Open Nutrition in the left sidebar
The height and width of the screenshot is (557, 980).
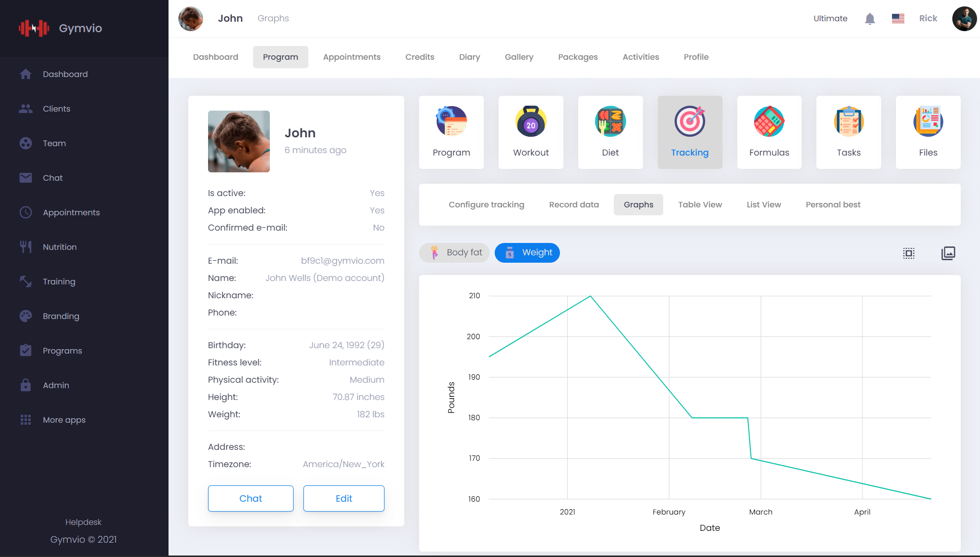[59, 247]
